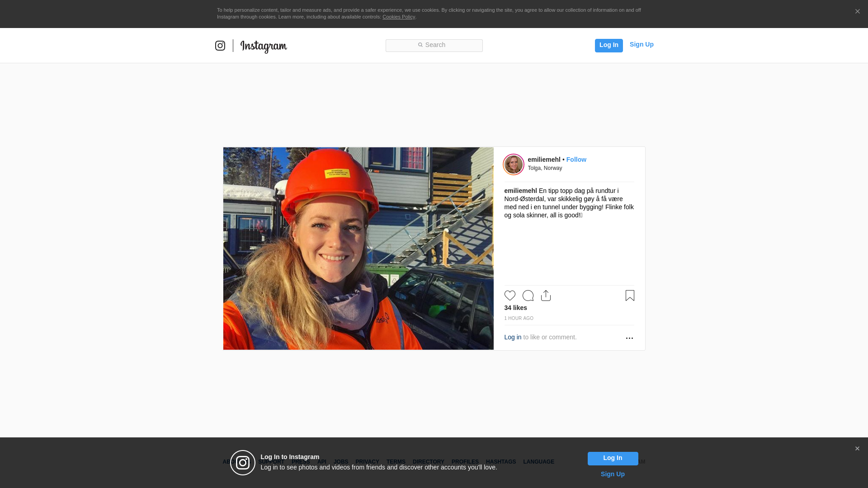Dismiss the cookie notice with its X
Screen dimensions: 868x488
pyautogui.click(x=857, y=12)
